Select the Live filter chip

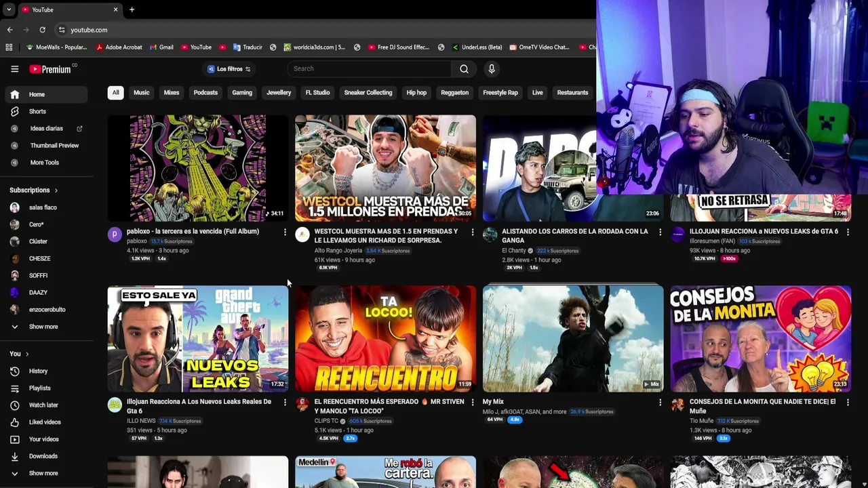pyautogui.click(x=537, y=93)
